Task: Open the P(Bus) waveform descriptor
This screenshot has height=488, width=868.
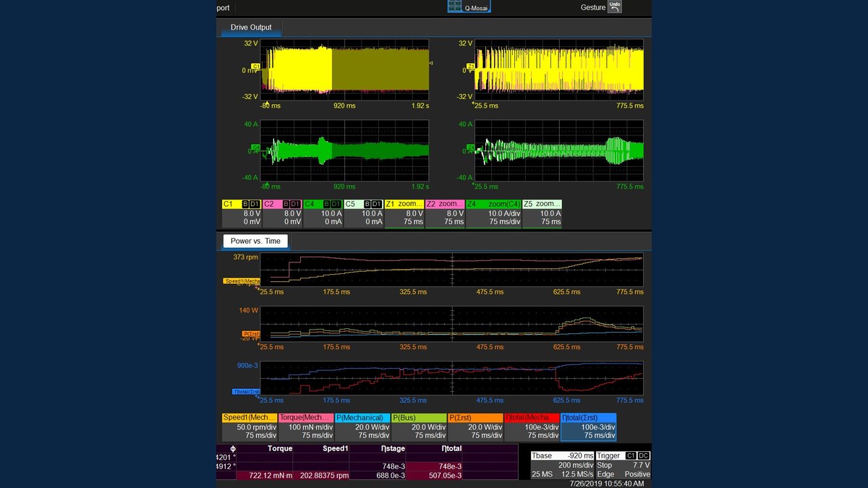Action: pyautogui.click(x=419, y=427)
